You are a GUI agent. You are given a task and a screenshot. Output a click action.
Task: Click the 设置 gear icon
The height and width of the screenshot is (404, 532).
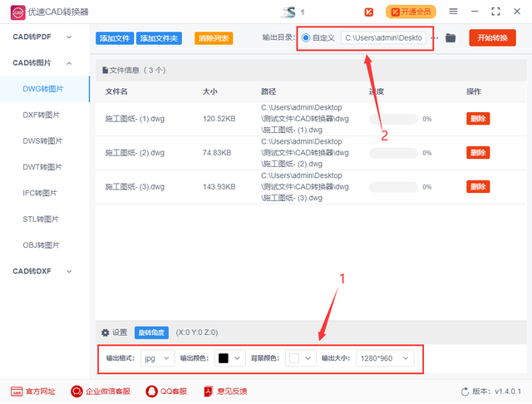point(106,333)
